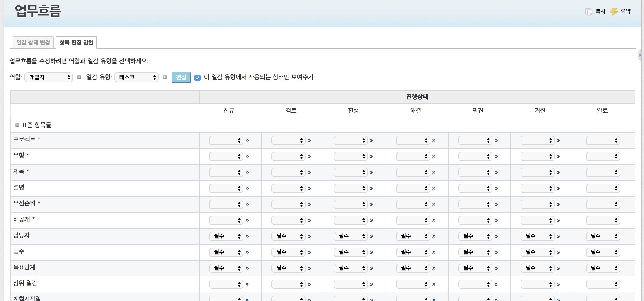Screen dimensions: 644x301
Task: Collapse the 표준 항목들 group
Action: [x=17, y=125]
